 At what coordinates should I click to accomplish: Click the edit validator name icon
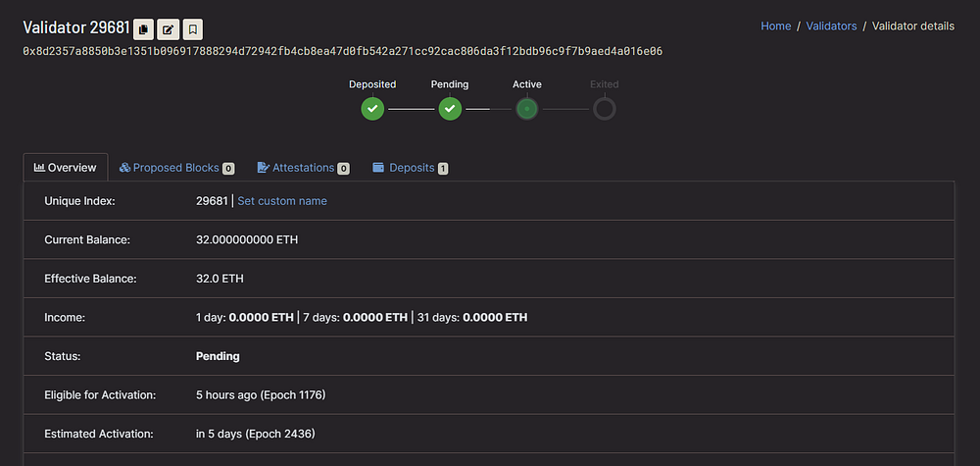[169, 29]
